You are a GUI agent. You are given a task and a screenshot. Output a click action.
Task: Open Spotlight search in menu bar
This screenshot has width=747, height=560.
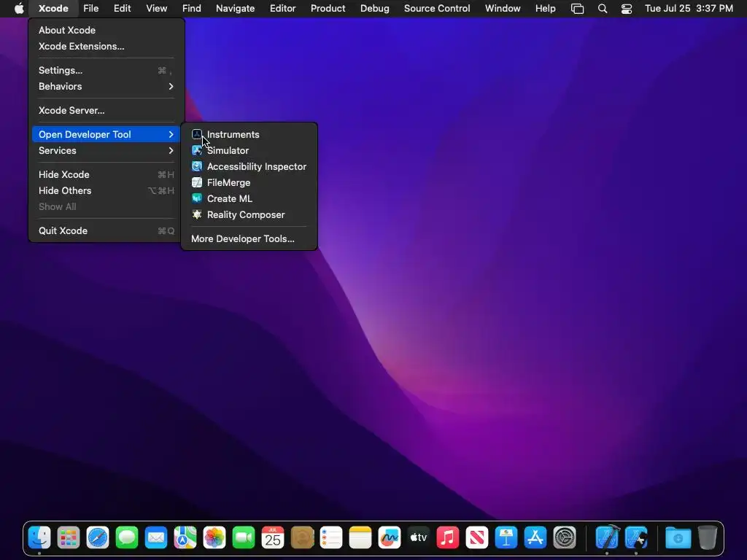point(603,9)
